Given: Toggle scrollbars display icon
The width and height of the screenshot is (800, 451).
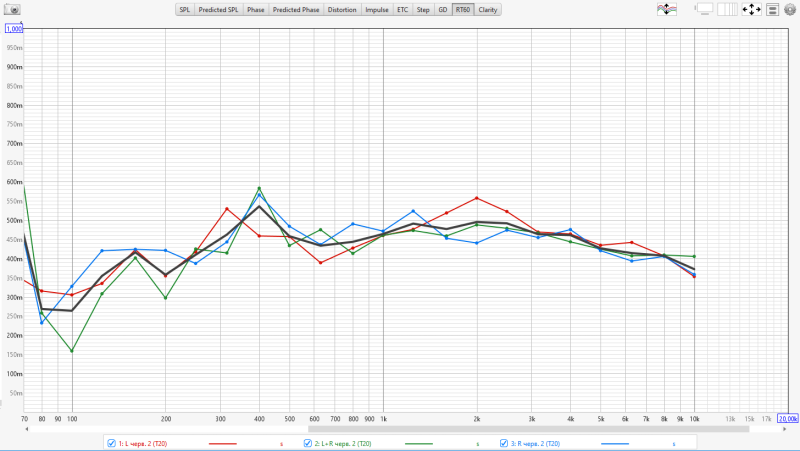Looking at the screenshot, I should [x=705, y=9].
